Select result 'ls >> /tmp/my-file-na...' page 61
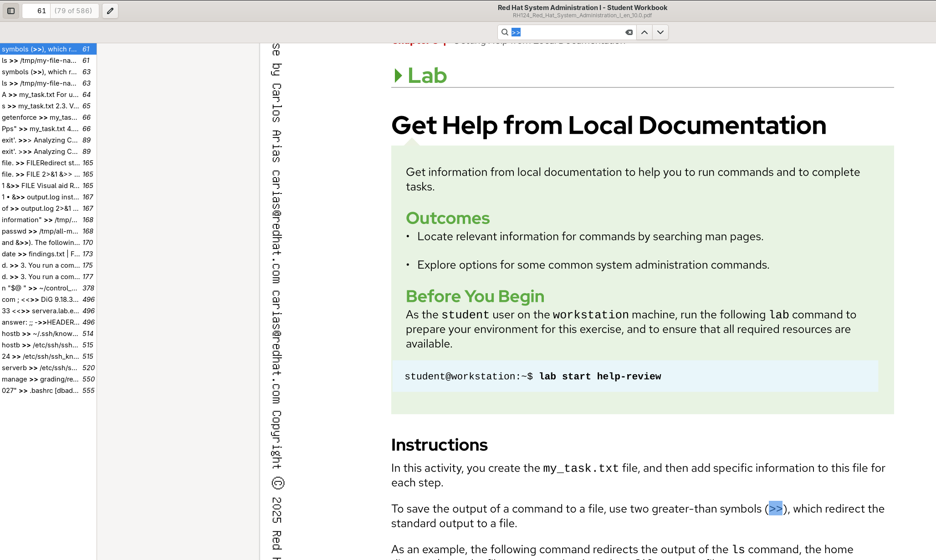 [48, 61]
